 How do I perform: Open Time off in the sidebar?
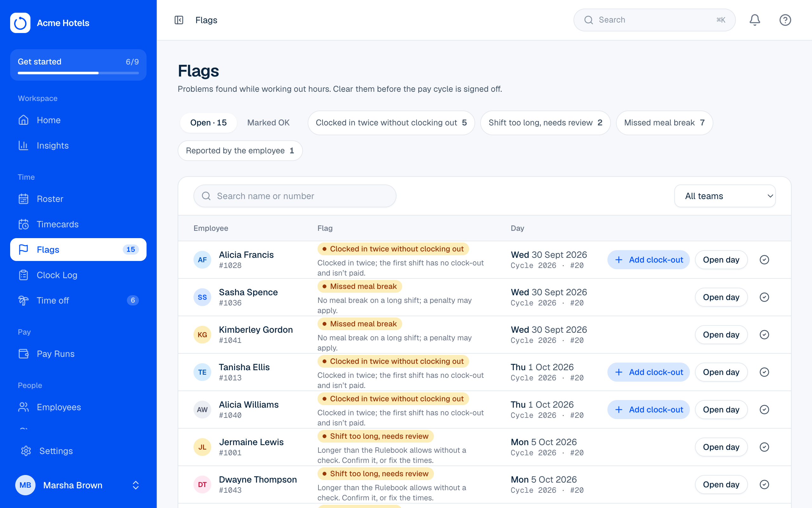(x=78, y=300)
